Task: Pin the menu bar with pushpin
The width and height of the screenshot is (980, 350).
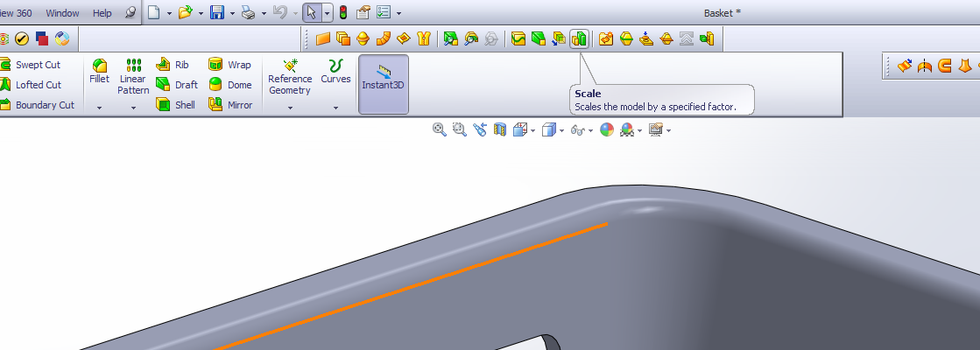Action: (x=130, y=12)
